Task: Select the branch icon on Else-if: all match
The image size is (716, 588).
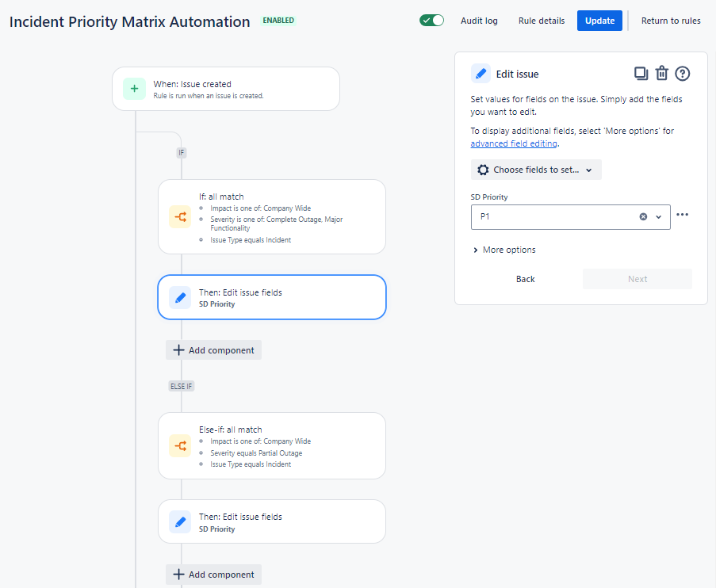Action: [x=180, y=445]
